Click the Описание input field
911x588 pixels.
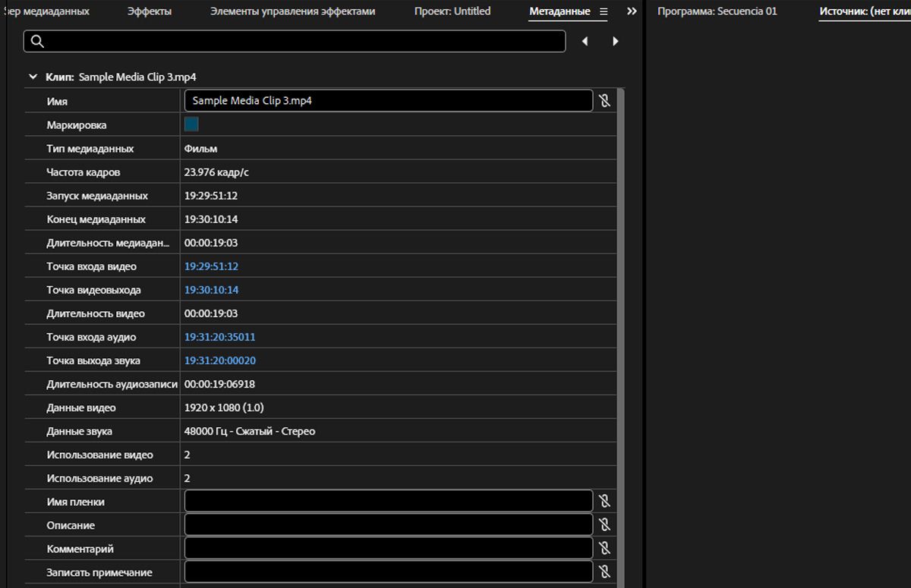[x=388, y=525]
